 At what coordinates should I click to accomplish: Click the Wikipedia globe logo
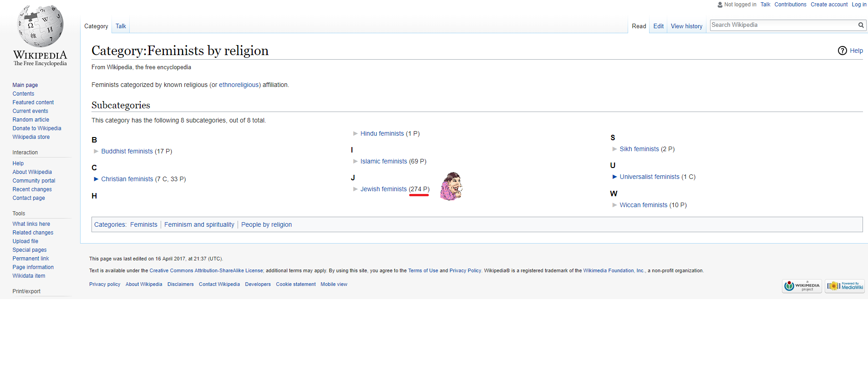click(40, 26)
